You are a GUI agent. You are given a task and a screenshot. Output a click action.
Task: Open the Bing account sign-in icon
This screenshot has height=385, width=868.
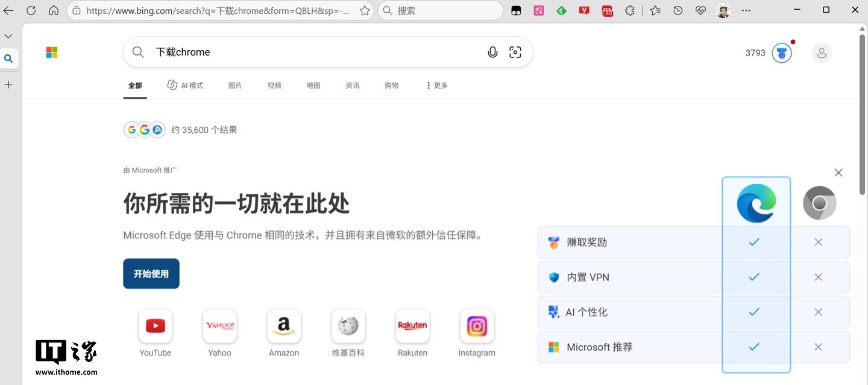(x=822, y=53)
